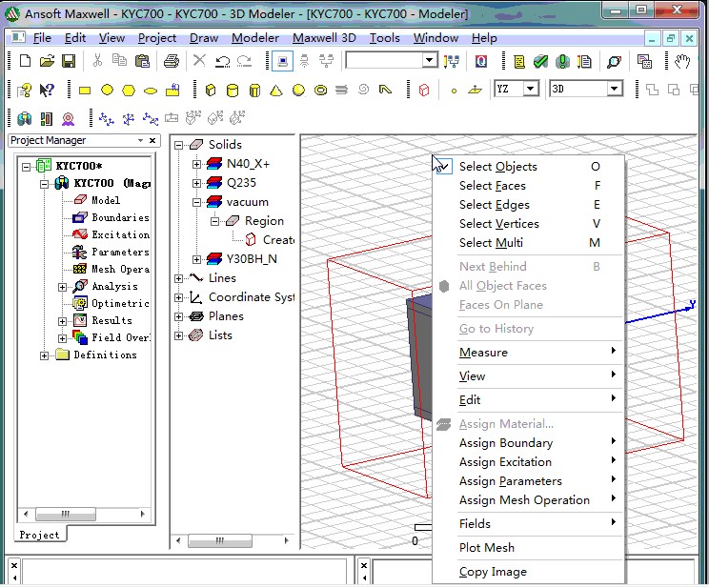Switch to the Project tab
Image resolution: width=709 pixels, height=588 pixels.
tap(39, 535)
